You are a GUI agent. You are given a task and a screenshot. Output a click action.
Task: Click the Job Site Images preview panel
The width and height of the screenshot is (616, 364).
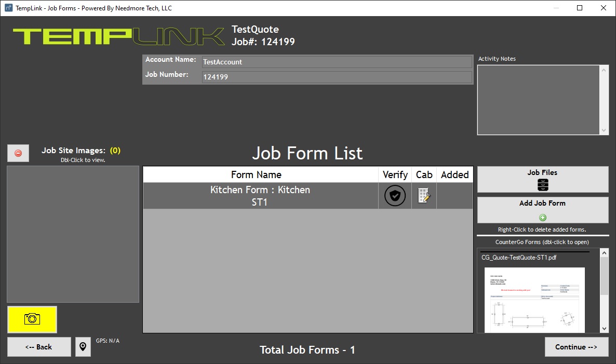73,234
